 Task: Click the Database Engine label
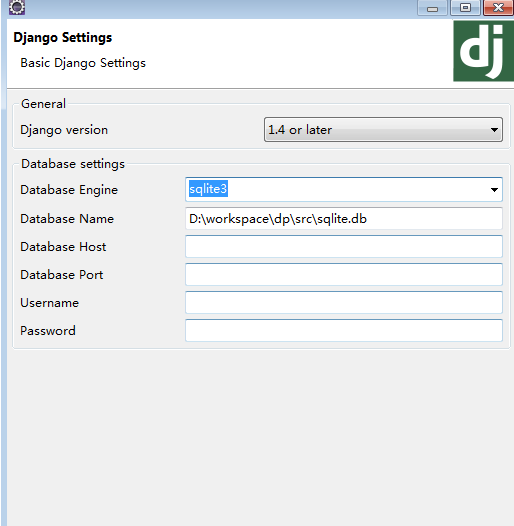coord(69,190)
